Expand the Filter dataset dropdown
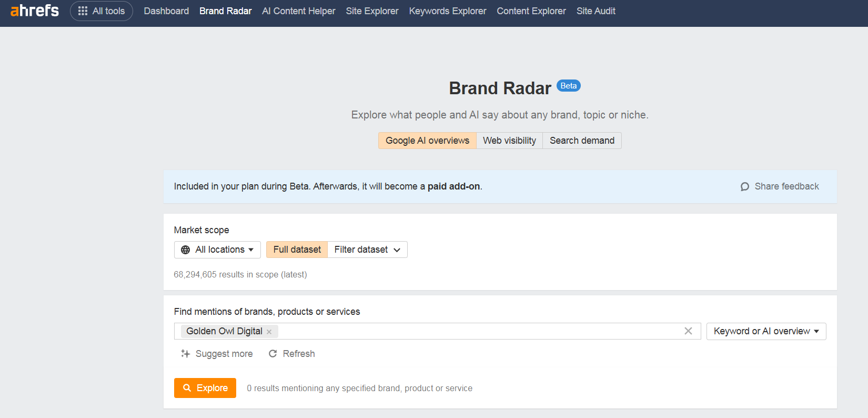The image size is (868, 418). [x=367, y=250]
